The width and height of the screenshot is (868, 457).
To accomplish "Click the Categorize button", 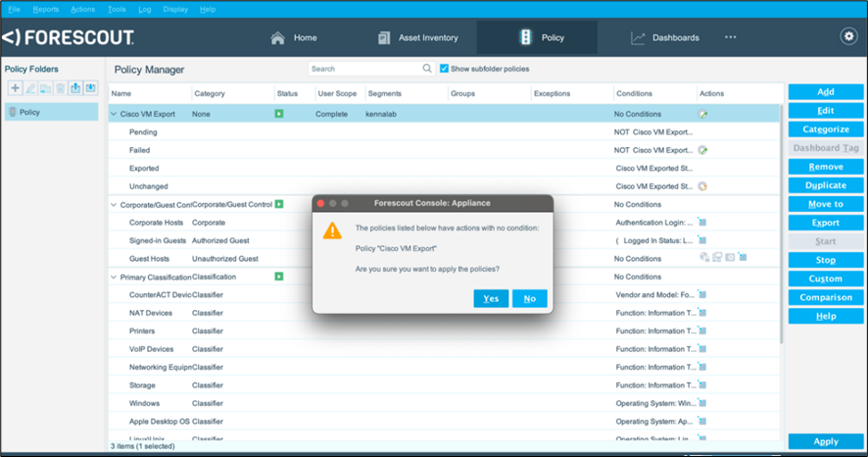I will (x=825, y=129).
